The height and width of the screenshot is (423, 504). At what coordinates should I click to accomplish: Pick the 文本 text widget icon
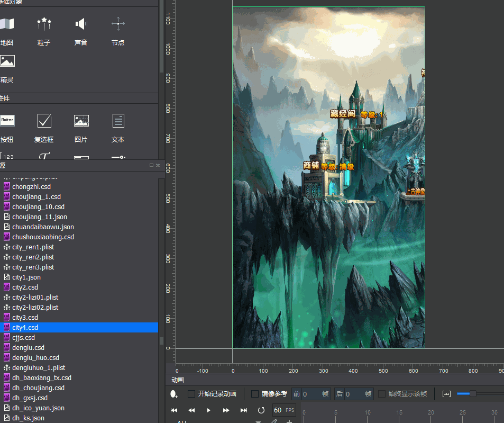(x=118, y=121)
